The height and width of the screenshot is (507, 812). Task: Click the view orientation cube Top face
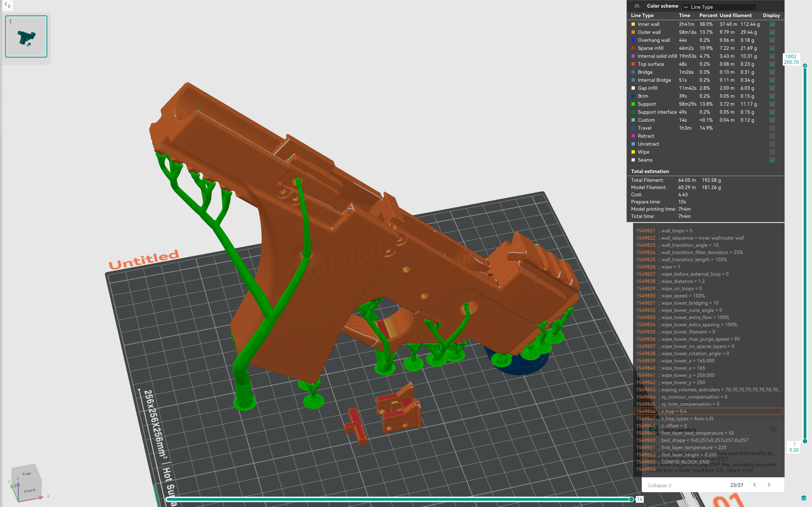pos(26,474)
